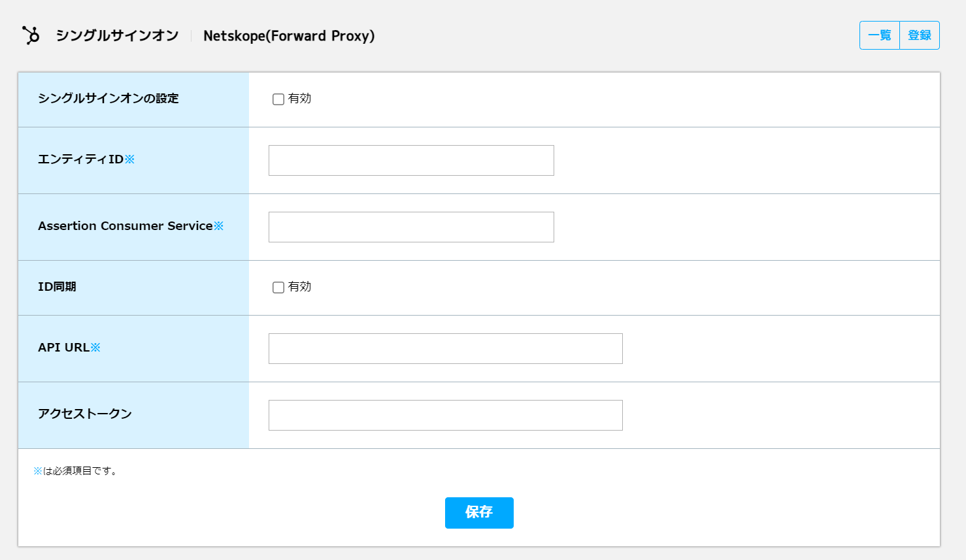This screenshot has height=560, width=966.
Task: Click the シングルサインオンの設定 row label
Action: [108, 99]
